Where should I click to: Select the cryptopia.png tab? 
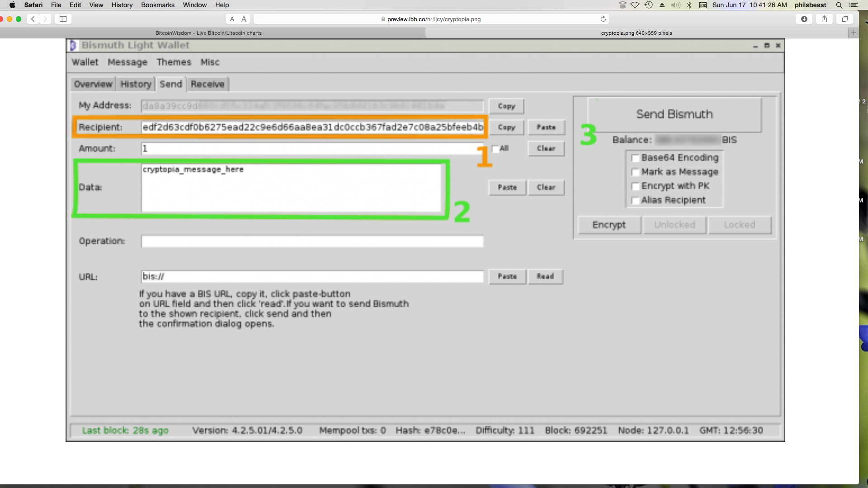[x=637, y=33]
